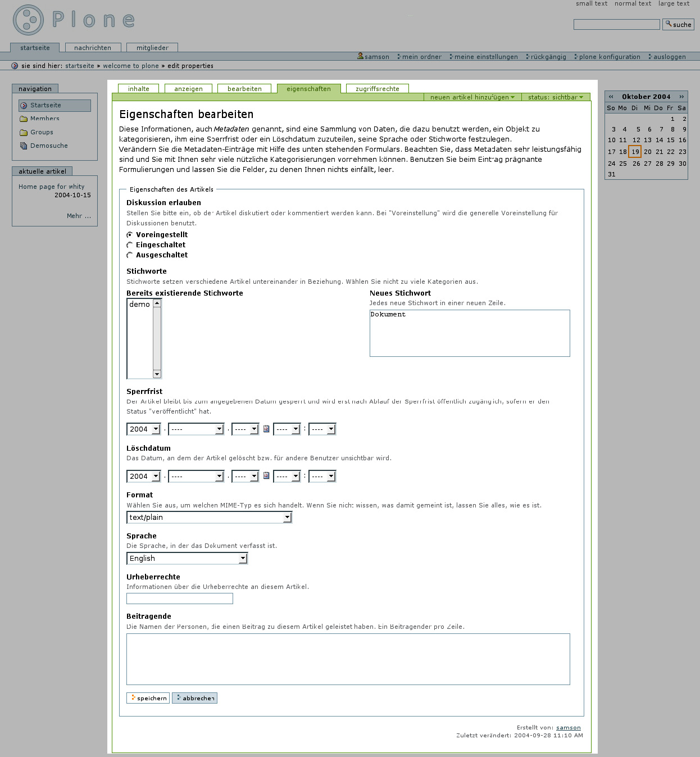Click the abbrechen button
Viewport: 700px width, 757px height.
coord(195,698)
